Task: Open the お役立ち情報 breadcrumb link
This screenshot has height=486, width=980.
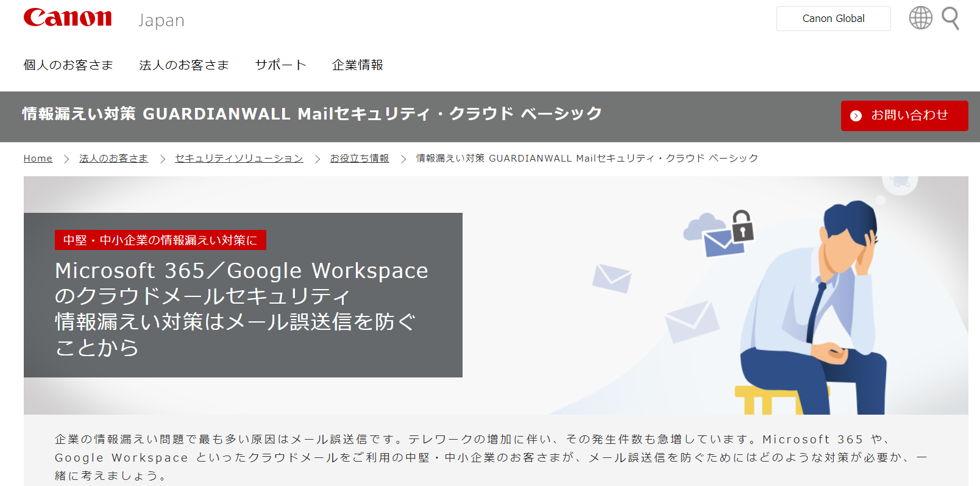Action: [x=360, y=159]
